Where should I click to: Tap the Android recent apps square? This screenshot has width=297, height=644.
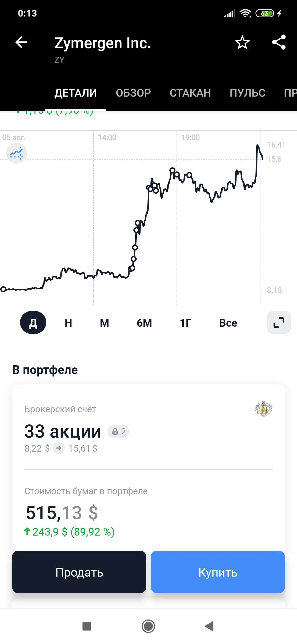point(87,626)
